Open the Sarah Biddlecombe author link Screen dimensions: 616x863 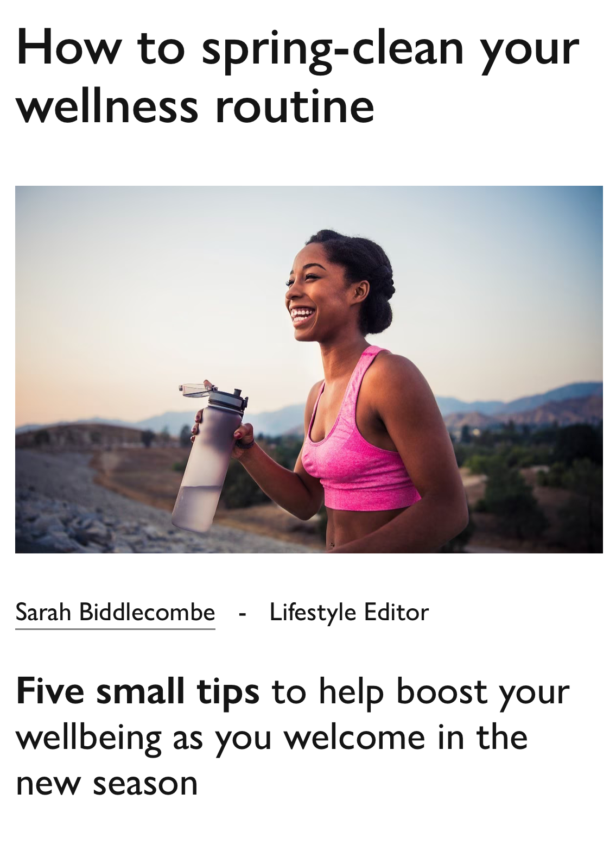tap(115, 612)
